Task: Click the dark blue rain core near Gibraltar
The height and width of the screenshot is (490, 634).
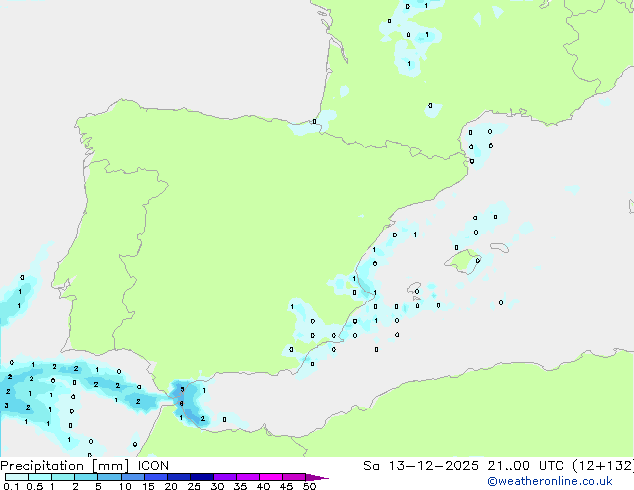Action: 181,391
